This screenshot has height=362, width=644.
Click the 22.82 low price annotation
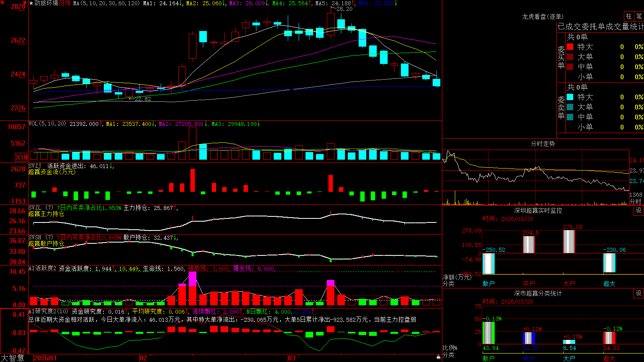pyautogui.click(x=143, y=99)
